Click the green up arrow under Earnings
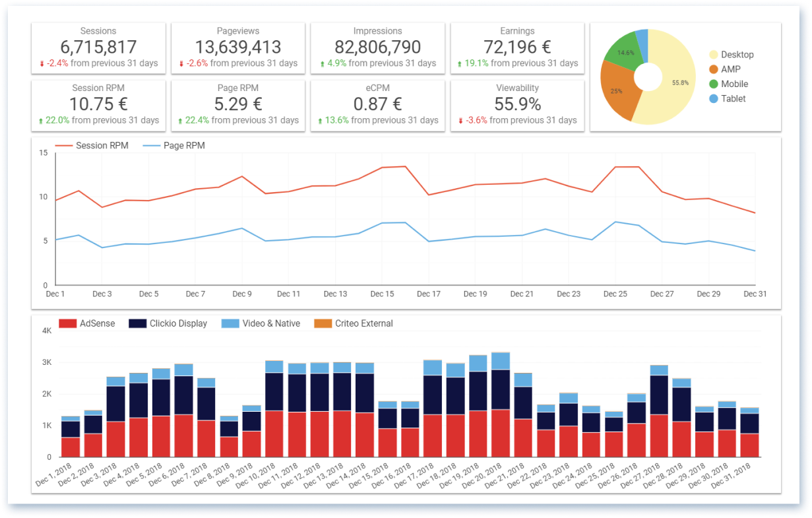Screen dimensions: 812x518 (460, 64)
